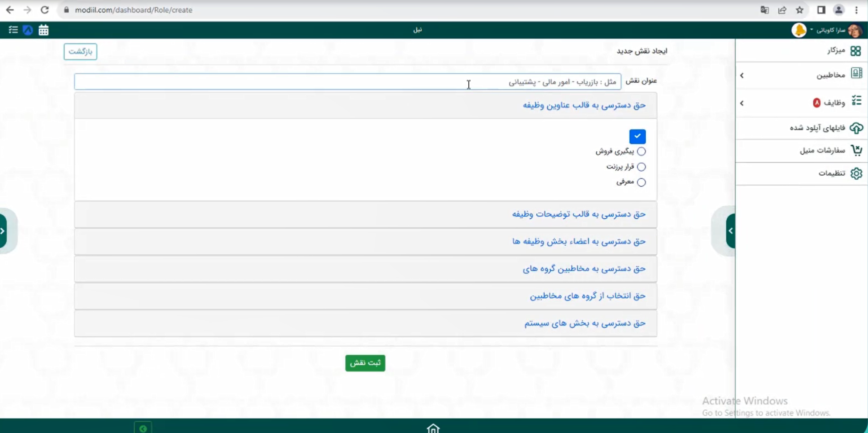Screen dimensions: 868x433
Task: Open the وظایف sidebar menu item
Action: (834, 102)
